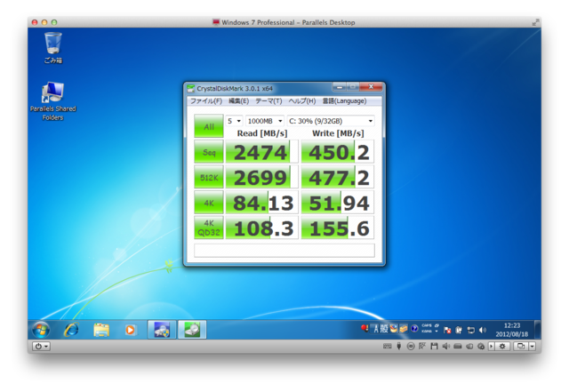
Task: Click the Parallels floppy disk status icon
Action: point(434,347)
